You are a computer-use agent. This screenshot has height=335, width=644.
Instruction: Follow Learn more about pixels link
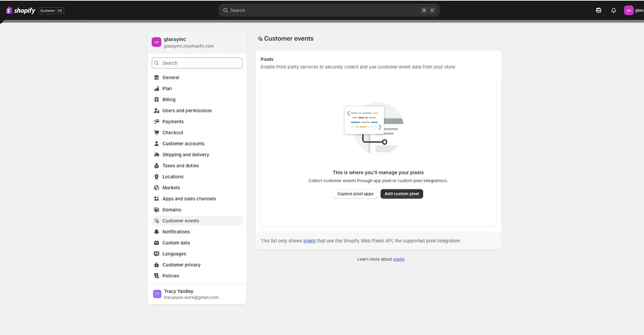coord(399,259)
